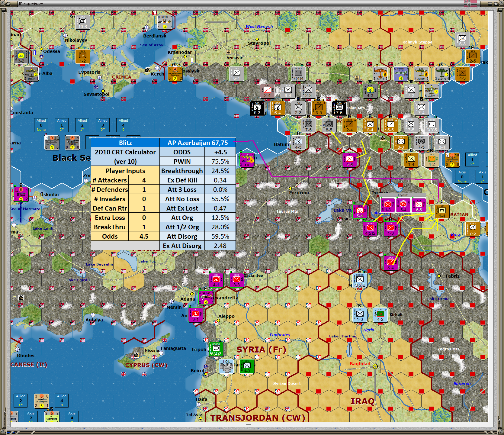Select the Turkish 4(2)2 HQ counter
504x435 pixels.
tap(370, 229)
